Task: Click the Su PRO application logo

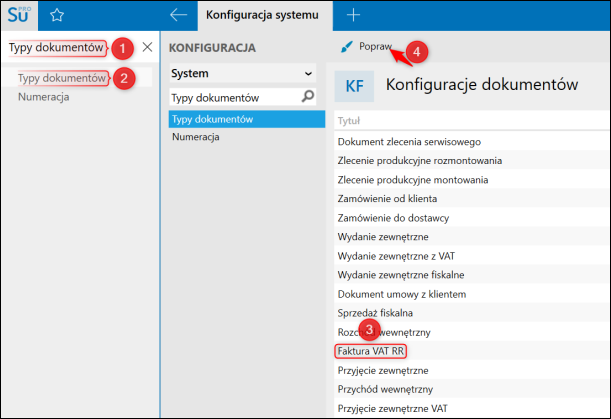Action: (20, 15)
